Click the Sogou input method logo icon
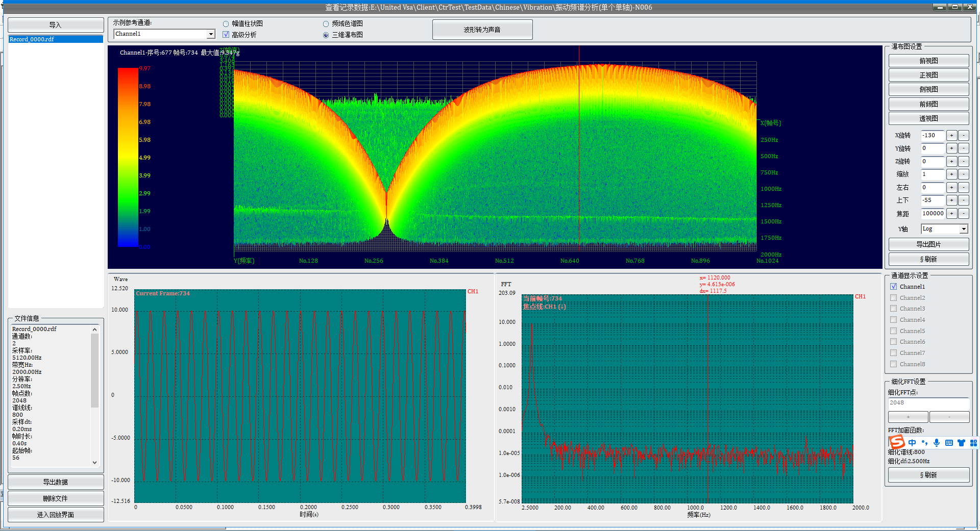Image resolution: width=980 pixels, height=531 pixels. 897,442
